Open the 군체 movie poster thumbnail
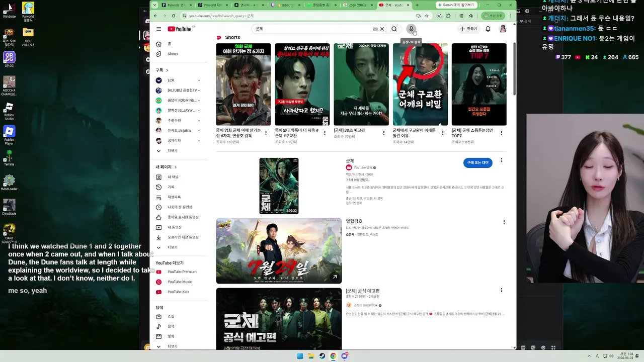This screenshot has height=362, width=644. pyautogui.click(x=279, y=186)
